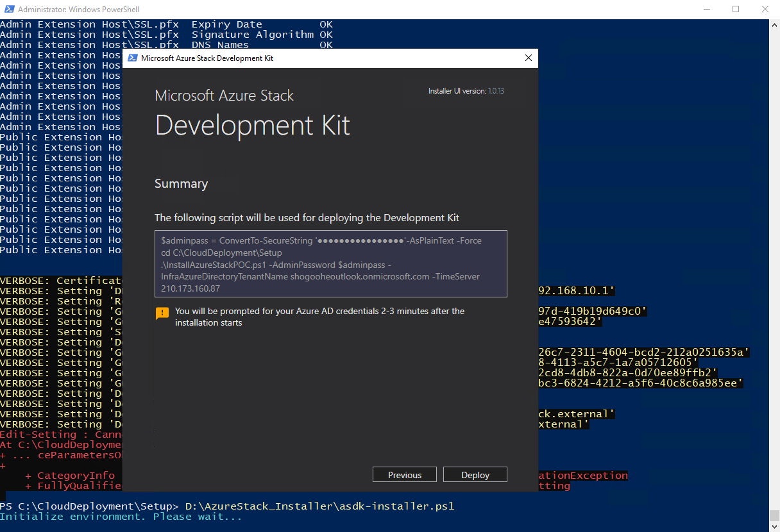Viewport: 780px width, 532px height.
Task: Close the Windows PowerShell window
Action: click(x=765, y=9)
